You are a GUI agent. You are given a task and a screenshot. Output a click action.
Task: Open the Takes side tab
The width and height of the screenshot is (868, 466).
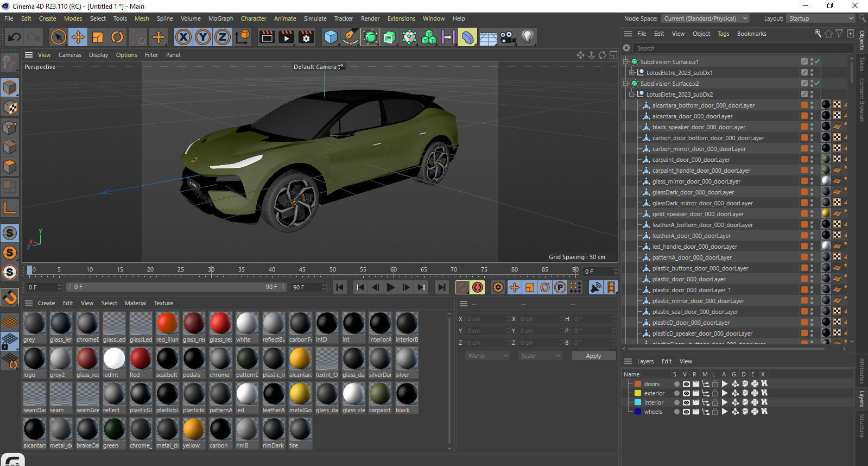click(862, 64)
